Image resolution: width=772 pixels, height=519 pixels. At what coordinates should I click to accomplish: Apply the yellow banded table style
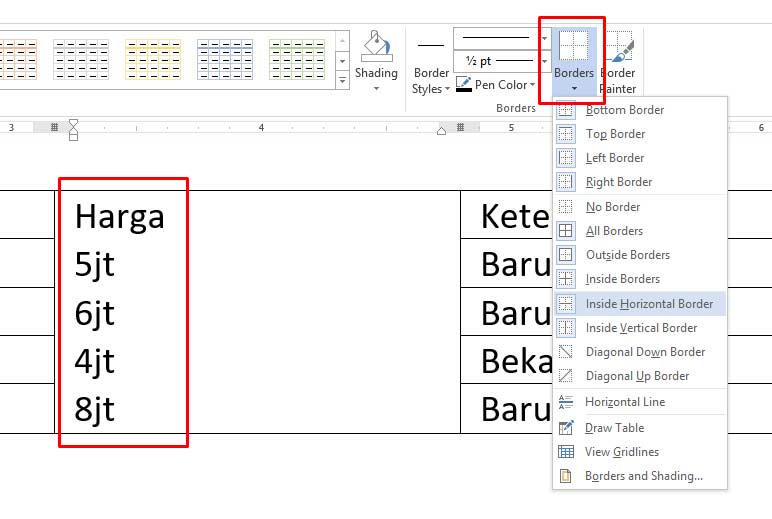153,60
